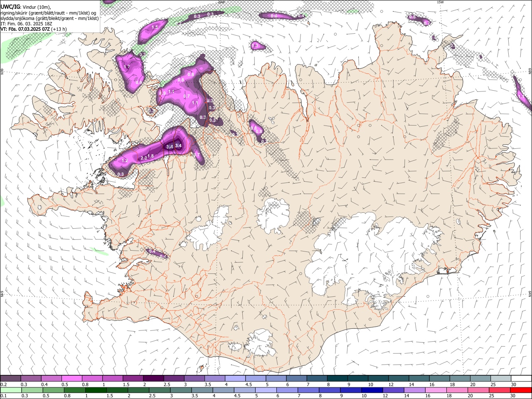Click the pale green 0.1 legend swatch
This screenshot has height=399, width=532.
tap(11, 390)
